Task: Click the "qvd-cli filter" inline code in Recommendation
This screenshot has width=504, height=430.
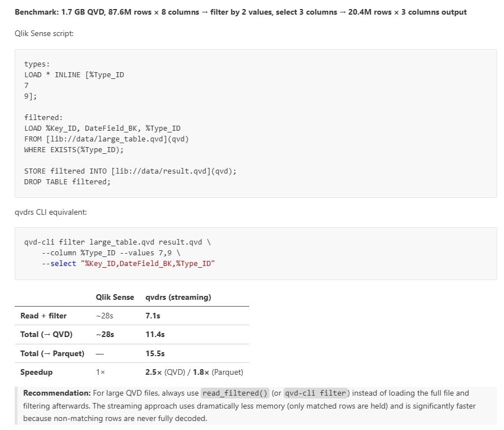Action: coord(317,393)
